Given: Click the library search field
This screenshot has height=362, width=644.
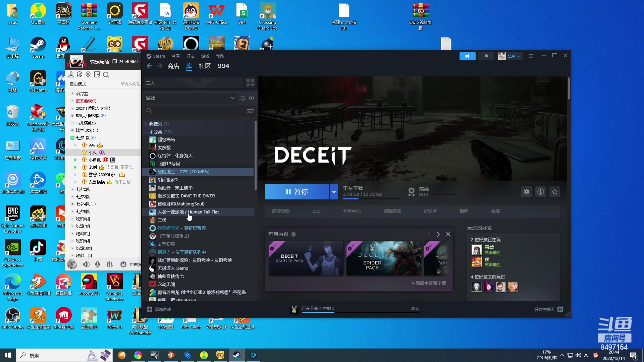Looking at the screenshot, I should coord(198,111).
